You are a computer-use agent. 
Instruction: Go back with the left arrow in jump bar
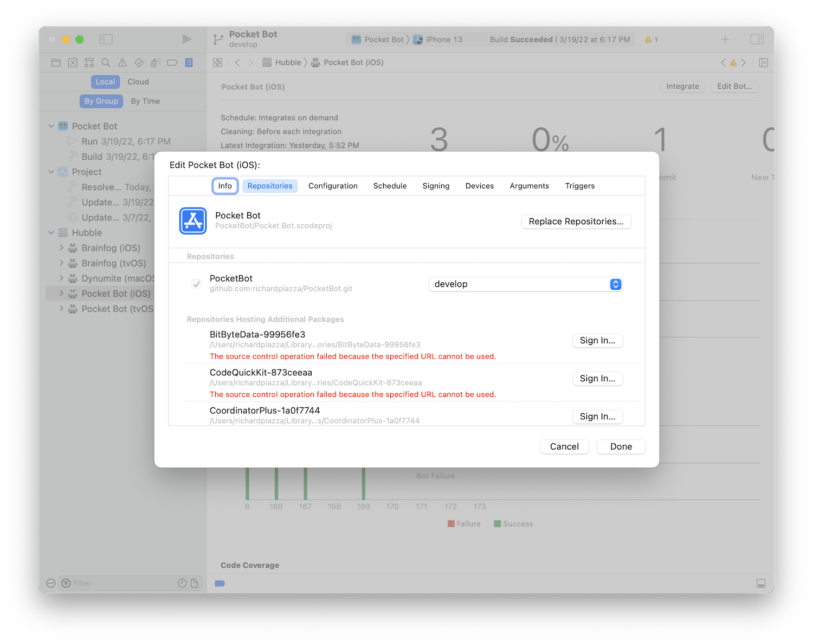click(x=237, y=63)
